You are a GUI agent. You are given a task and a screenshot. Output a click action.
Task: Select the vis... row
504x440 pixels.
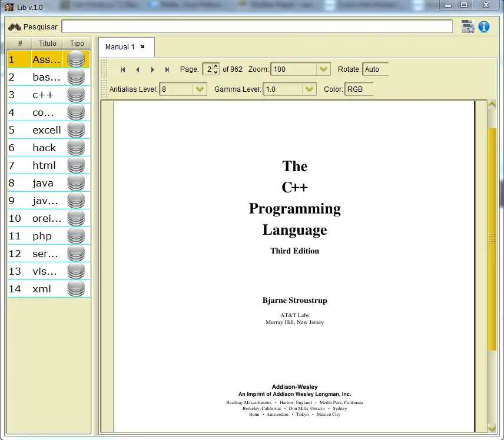tap(48, 271)
